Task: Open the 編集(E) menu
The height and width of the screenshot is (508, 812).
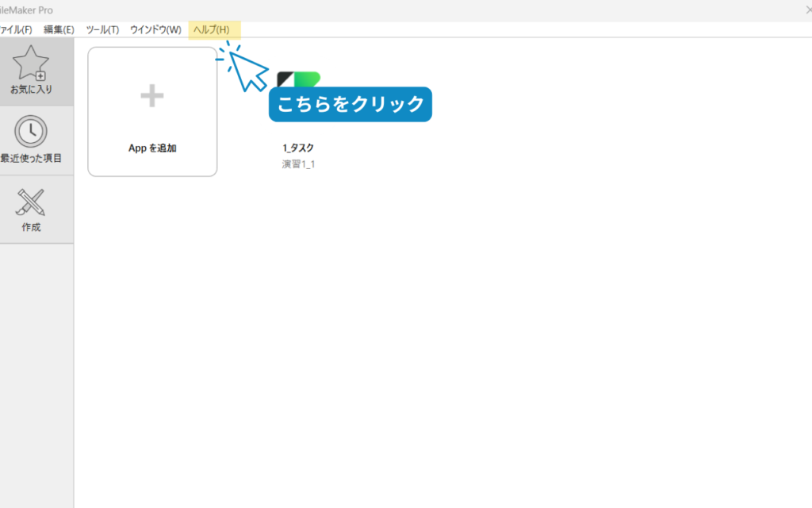Action: [59, 29]
